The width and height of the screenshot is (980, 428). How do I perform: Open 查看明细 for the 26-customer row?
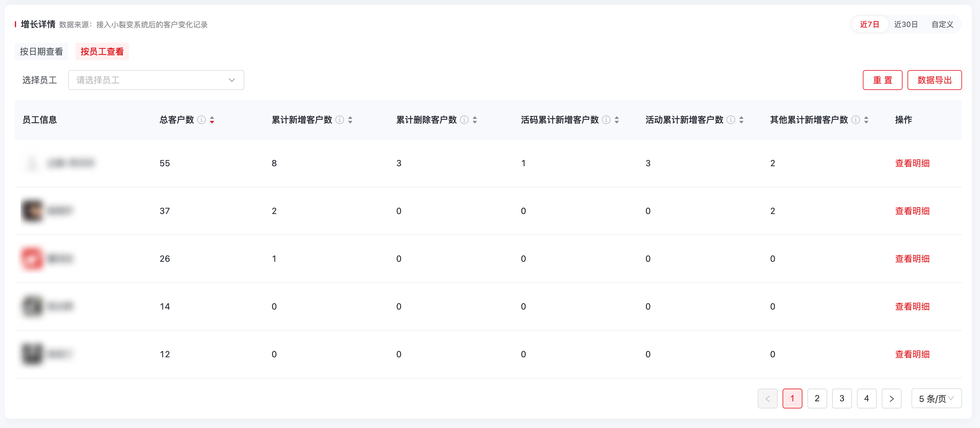click(912, 259)
